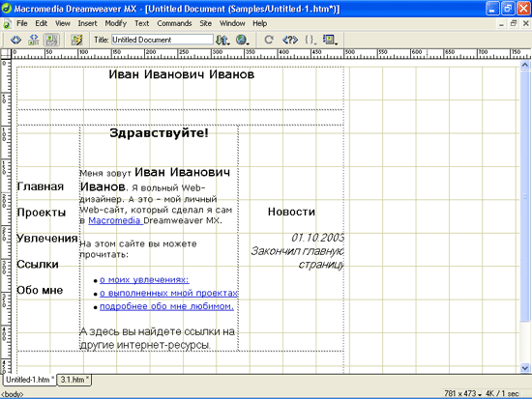Expand the View Options dropdown
The image size is (532, 399).
pyautogui.click(x=330, y=40)
